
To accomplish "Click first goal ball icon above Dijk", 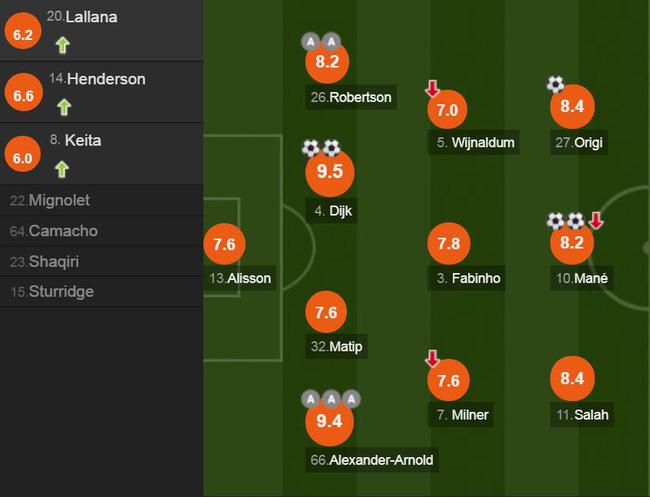I will pos(310,148).
